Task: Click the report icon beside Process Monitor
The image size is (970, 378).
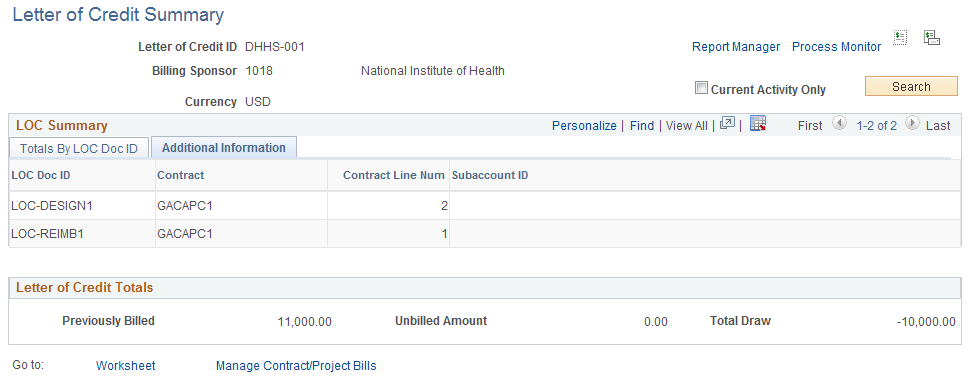Action: point(900,38)
